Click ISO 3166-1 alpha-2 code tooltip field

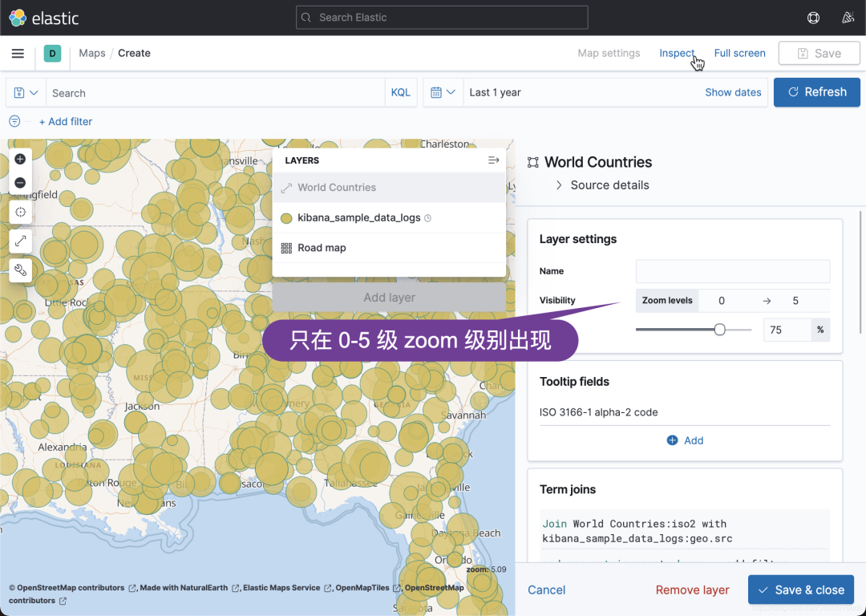click(599, 412)
